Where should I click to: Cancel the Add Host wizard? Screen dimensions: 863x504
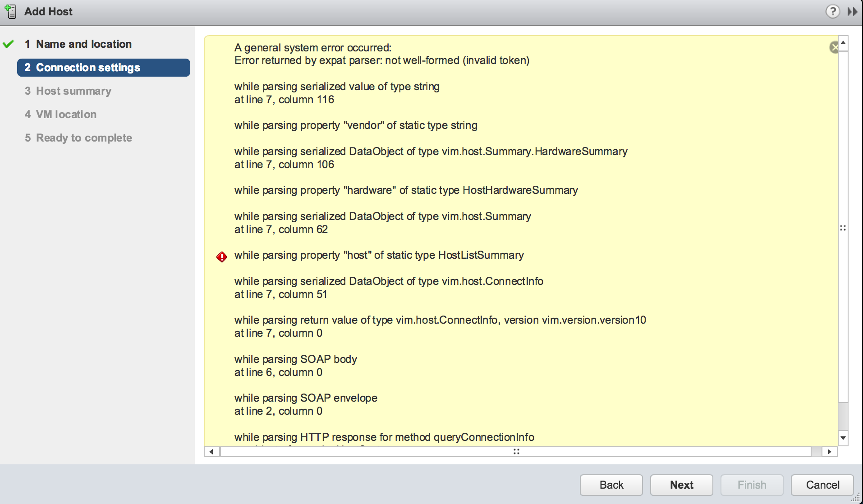pos(822,485)
